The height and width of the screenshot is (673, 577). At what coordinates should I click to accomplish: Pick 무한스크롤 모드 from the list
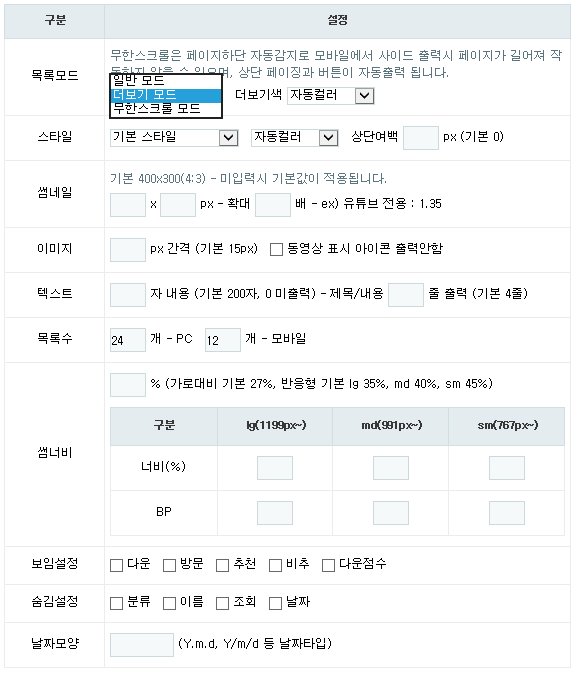(166, 109)
